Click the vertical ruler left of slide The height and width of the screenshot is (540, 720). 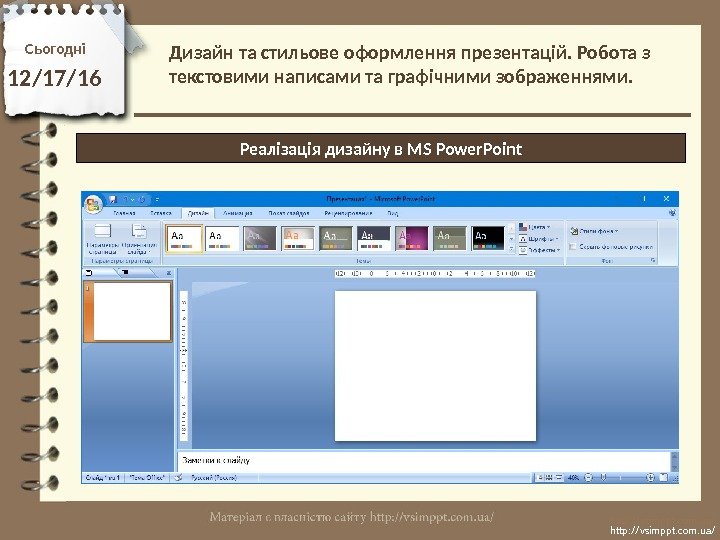184,366
